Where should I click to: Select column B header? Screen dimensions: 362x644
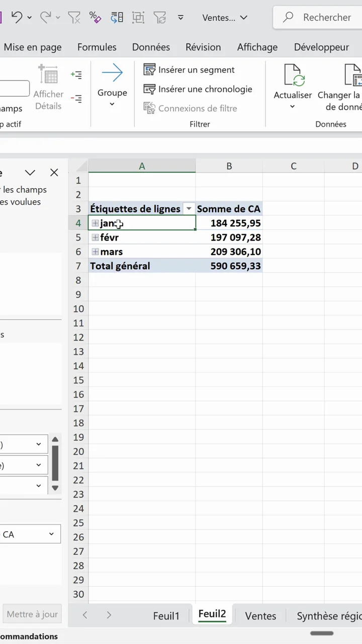229,166
